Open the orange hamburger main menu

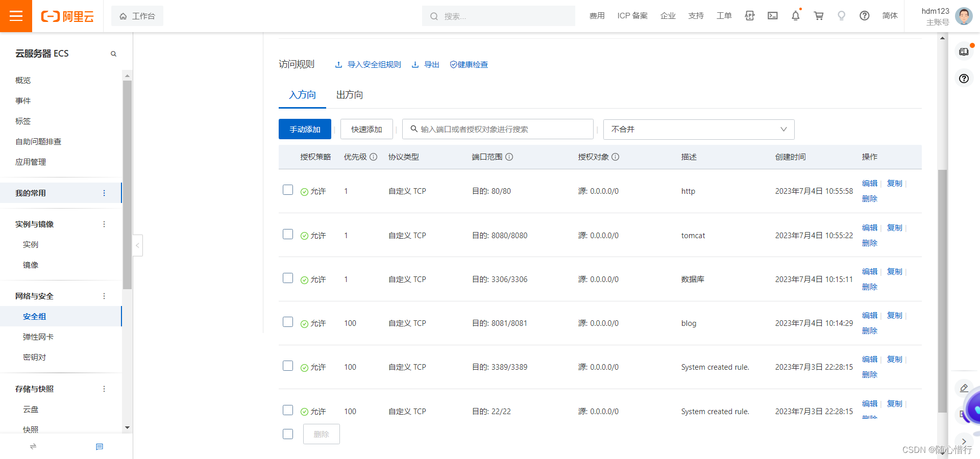tap(16, 16)
